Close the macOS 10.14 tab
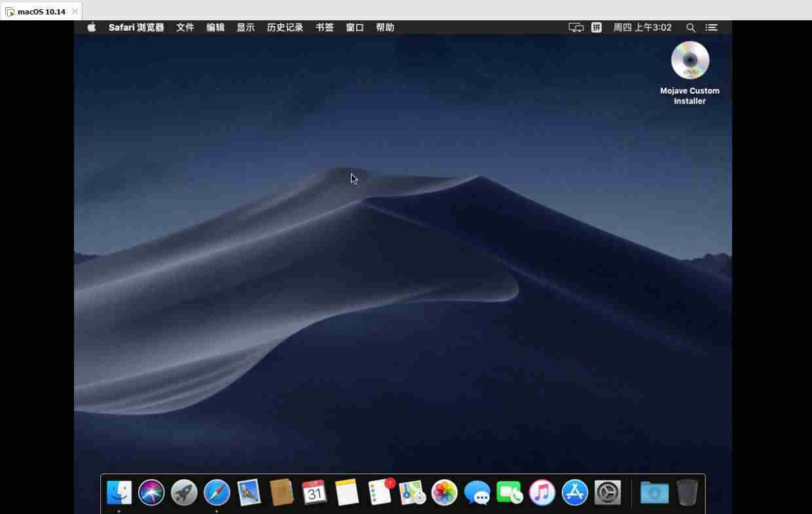The width and height of the screenshot is (812, 514). point(75,12)
